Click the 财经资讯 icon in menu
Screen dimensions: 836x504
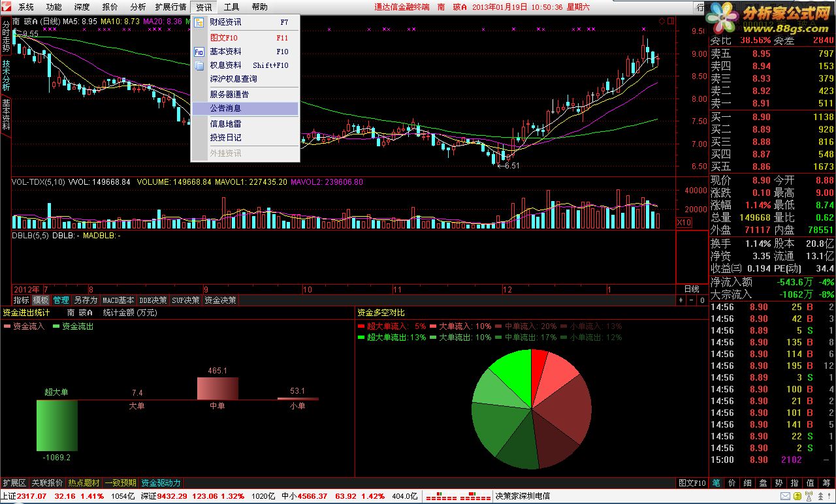tap(199, 22)
